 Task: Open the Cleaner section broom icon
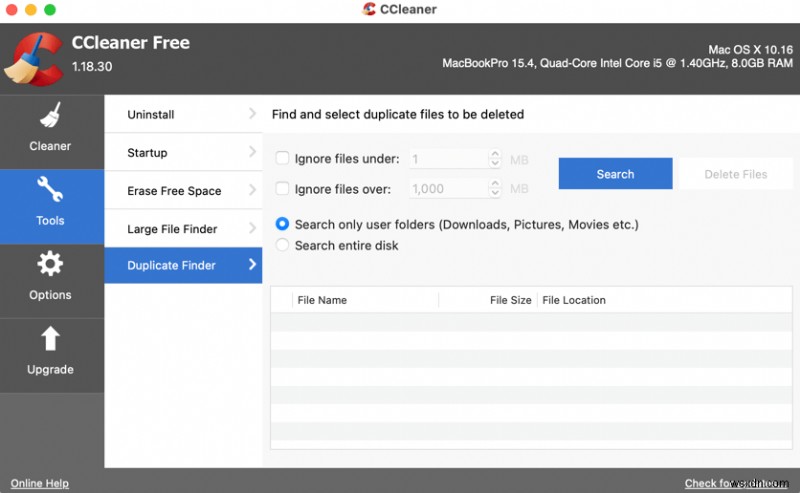pyautogui.click(x=50, y=115)
